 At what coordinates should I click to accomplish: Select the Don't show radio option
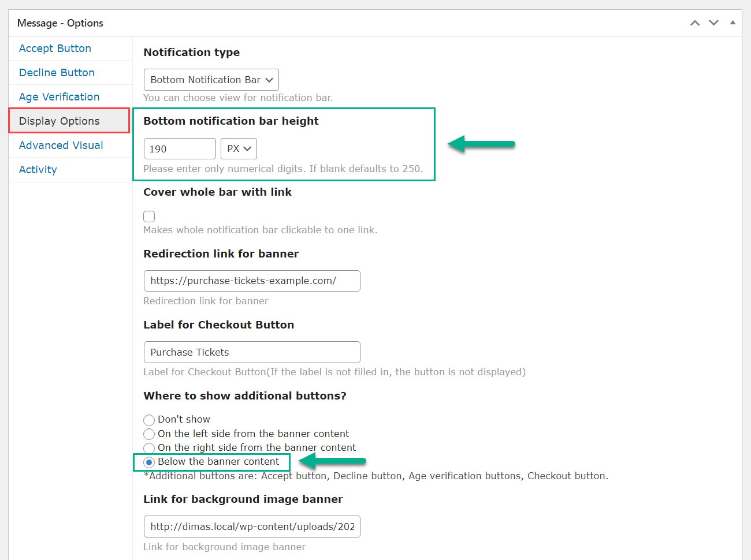pos(149,420)
